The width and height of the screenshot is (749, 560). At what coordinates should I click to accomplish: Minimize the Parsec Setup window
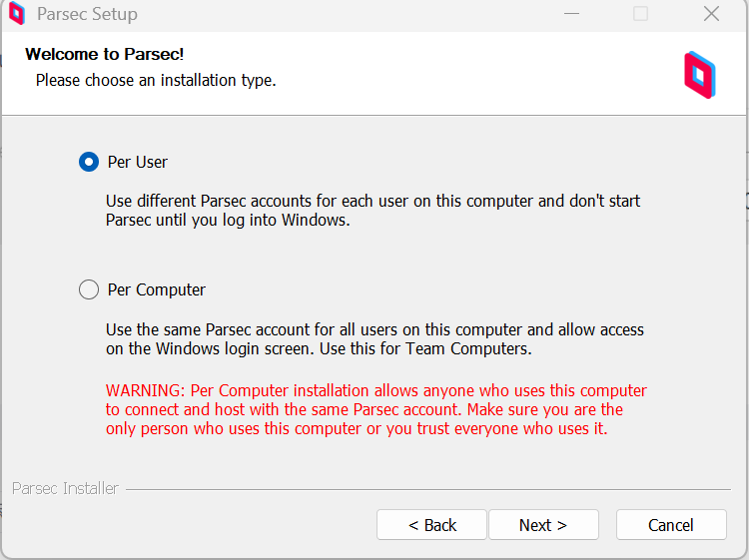[571, 14]
